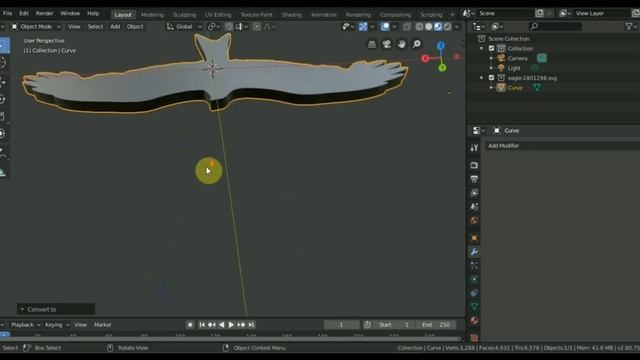
Task: Open the Active Tool properties tab
Action: 474,148
